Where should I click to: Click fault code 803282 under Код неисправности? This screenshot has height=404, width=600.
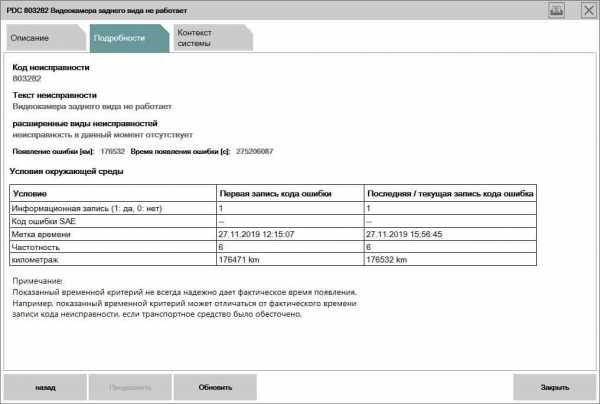click(x=26, y=77)
